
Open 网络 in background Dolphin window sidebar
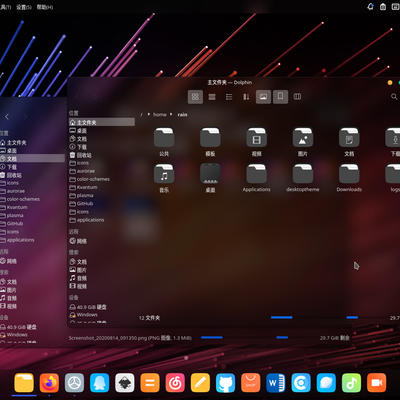point(32,261)
